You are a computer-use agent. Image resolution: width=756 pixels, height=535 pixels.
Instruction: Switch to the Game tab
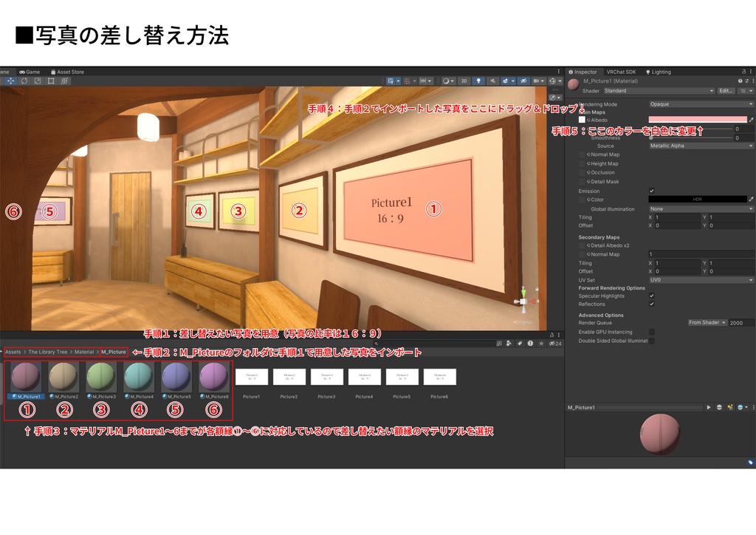click(x=30, y=72)
